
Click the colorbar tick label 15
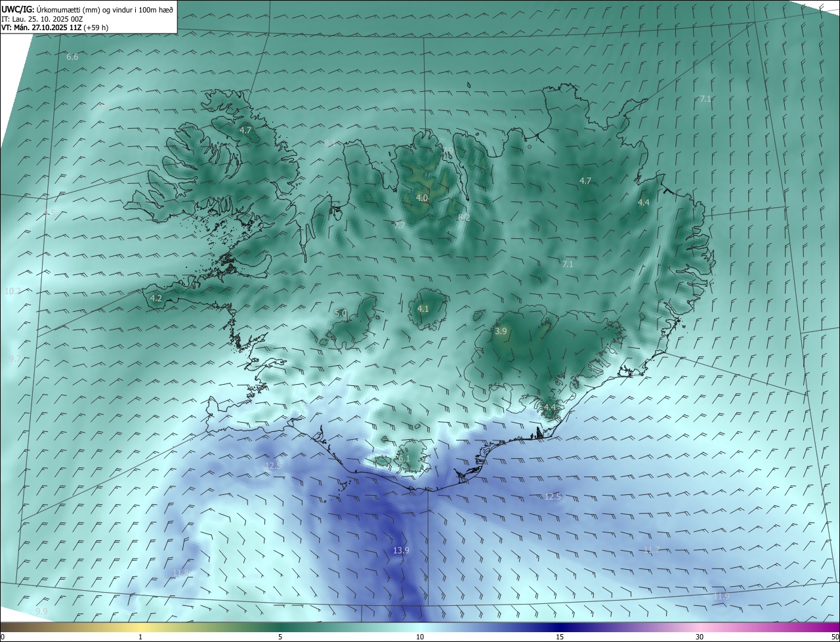(x=560, y=637)
